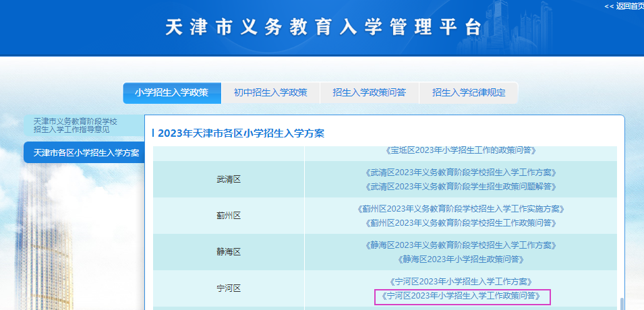
Task: Open 武清区2023年义务教育阶段学校招生入学工作方案
Action: (x=461, y=173)
